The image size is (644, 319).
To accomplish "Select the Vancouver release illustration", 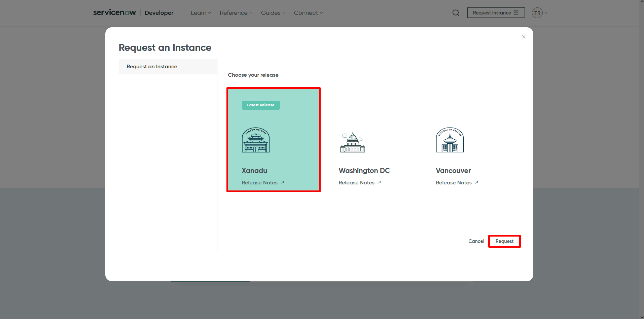I will click(450, 140).
